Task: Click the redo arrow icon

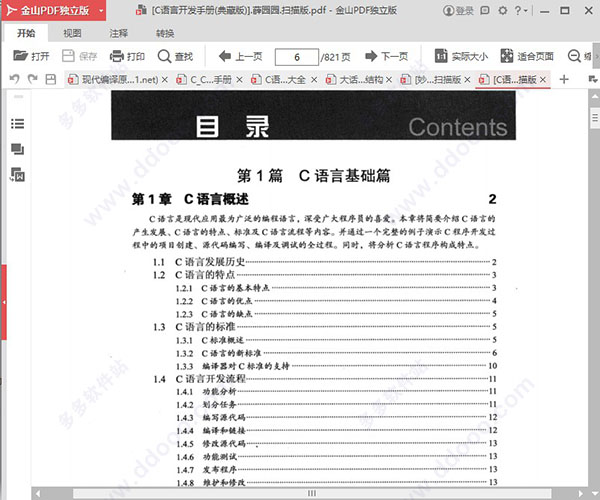Action: (x=33, y=79)
